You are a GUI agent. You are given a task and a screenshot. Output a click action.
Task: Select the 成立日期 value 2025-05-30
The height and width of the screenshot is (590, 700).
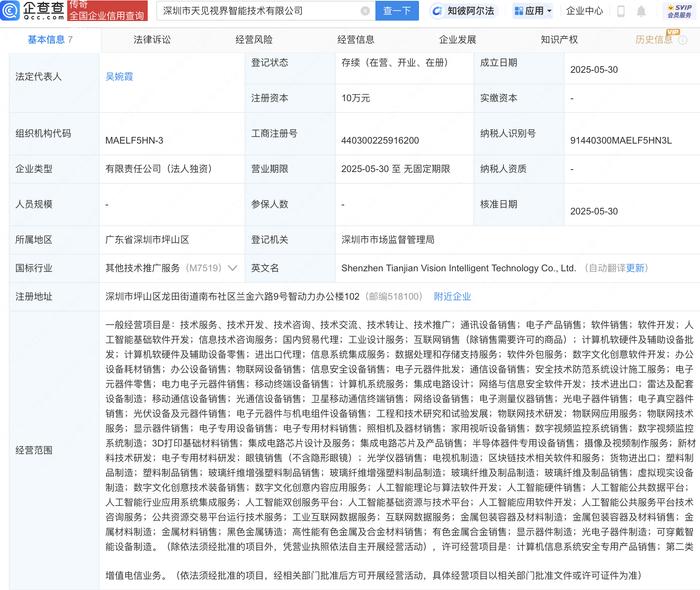click(x=594, y=70)
